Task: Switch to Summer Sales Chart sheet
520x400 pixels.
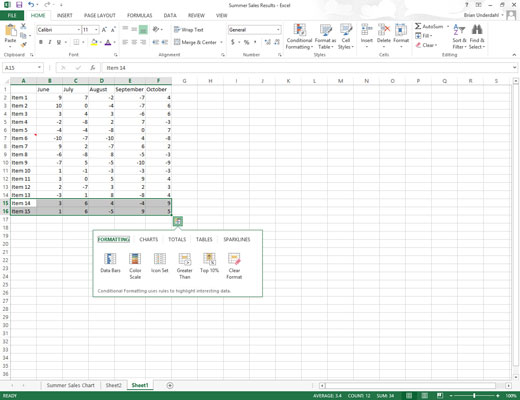Action: coord(70,385)
